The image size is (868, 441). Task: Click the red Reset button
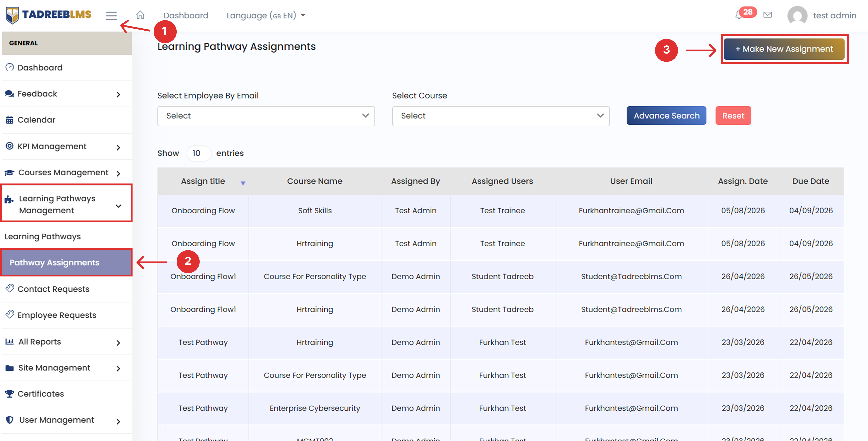coord(733,116)
